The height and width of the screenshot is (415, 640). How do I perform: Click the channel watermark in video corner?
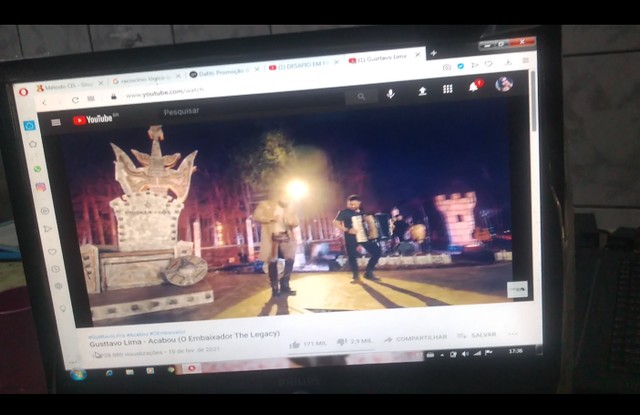click(517, 289)
